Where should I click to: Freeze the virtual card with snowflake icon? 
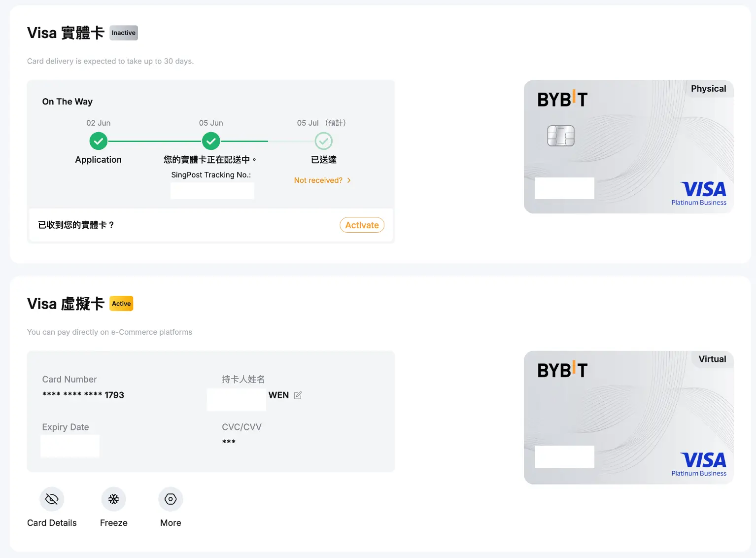pyautogui.click(x=114, y=499)
